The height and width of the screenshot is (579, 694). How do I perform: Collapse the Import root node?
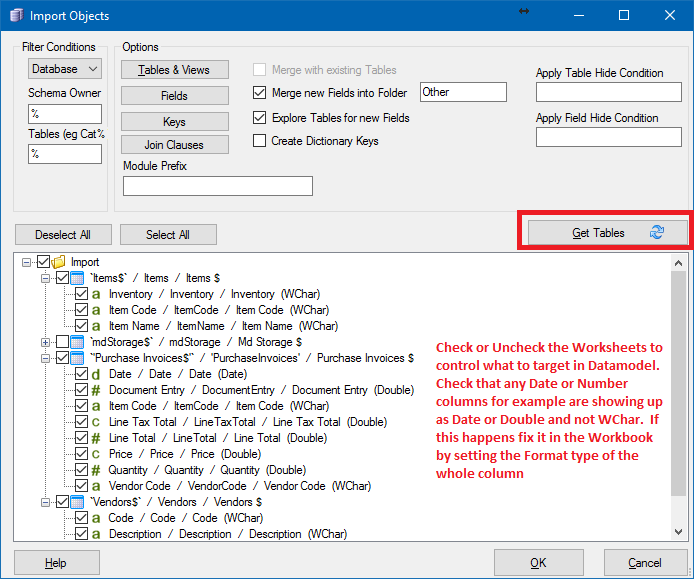click(x=27, y=262)
